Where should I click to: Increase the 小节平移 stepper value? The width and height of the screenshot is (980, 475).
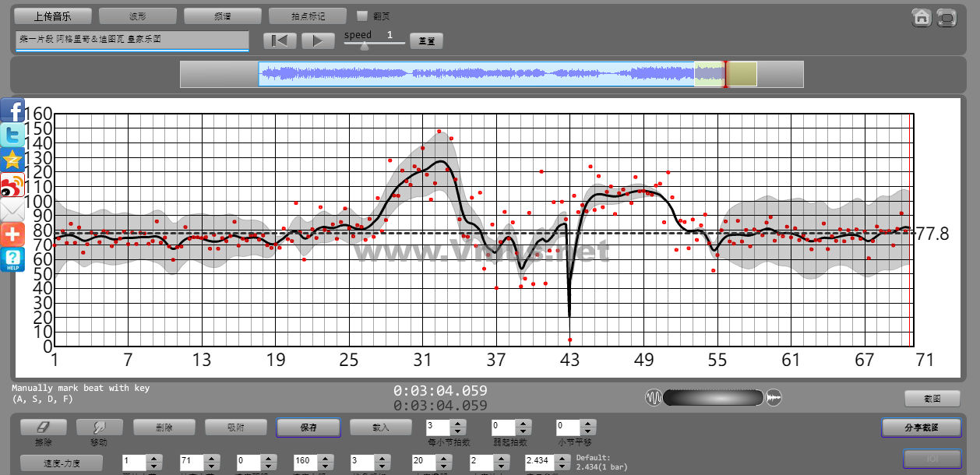click(589, 423)
